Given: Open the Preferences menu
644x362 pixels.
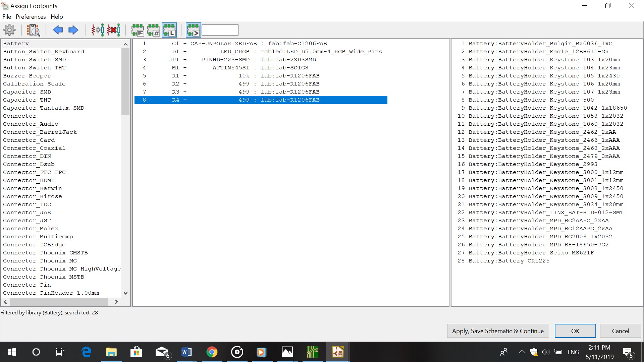Looking at the screenshot, I should (x=31, y=17).
